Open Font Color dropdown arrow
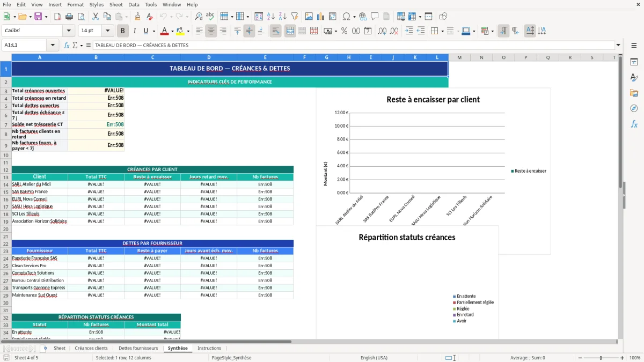 click(172, 31)
